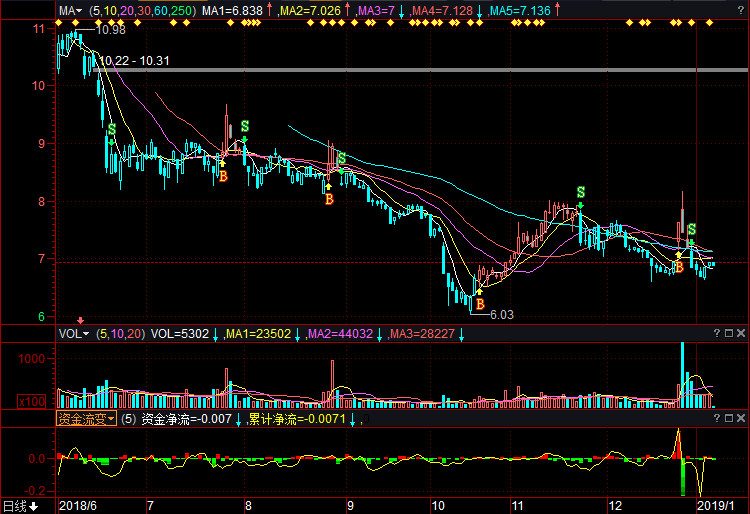The image size is (750, 514).
Task: Click the help icon on MA panel
Action: tap(740, 10)
